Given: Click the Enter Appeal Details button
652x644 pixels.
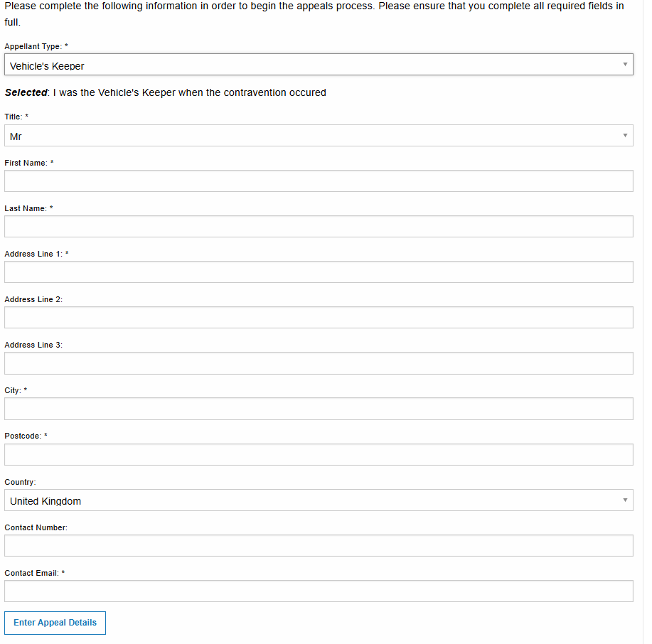Looking at the screenshot, I should click(x=55, y=623).
